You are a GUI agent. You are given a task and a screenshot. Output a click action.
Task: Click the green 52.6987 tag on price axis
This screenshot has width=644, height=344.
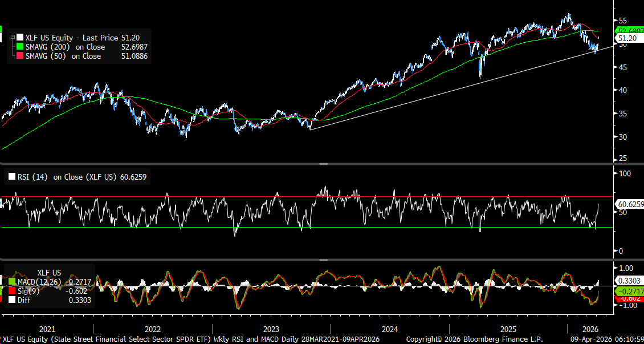click(630, 31)
